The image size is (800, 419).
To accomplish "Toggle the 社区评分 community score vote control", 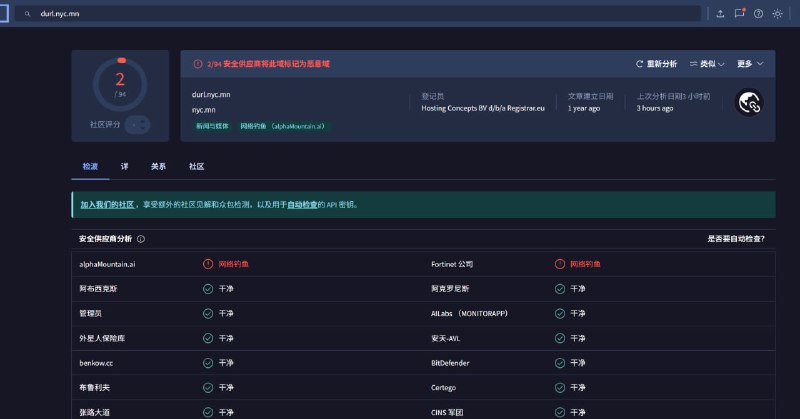I will (x=138, y=125).
